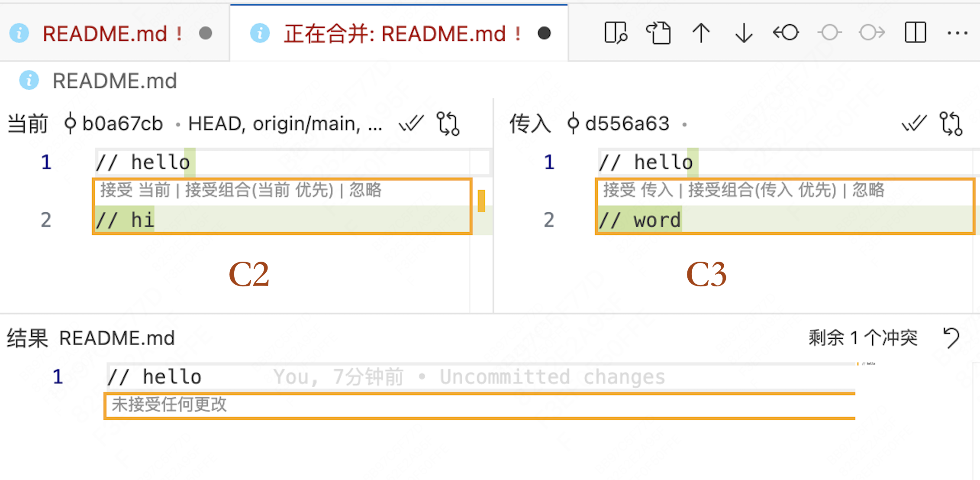Switch to the first README.md tab
Screen dimensions: 980x480
[x=104, y=33]
